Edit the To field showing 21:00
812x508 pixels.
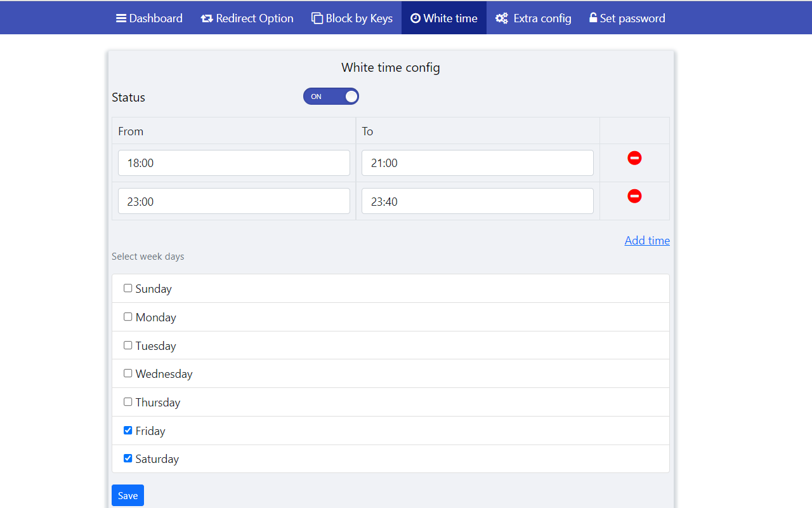[478, 163]
